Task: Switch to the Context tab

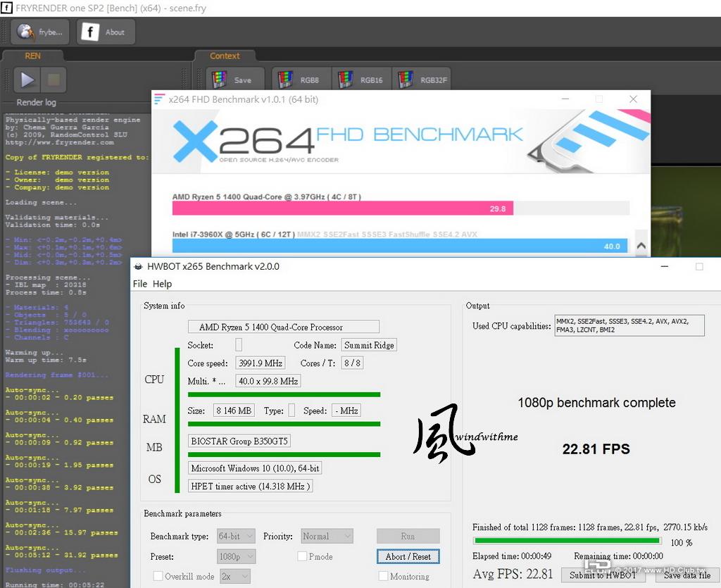Action: coord(225,56)
